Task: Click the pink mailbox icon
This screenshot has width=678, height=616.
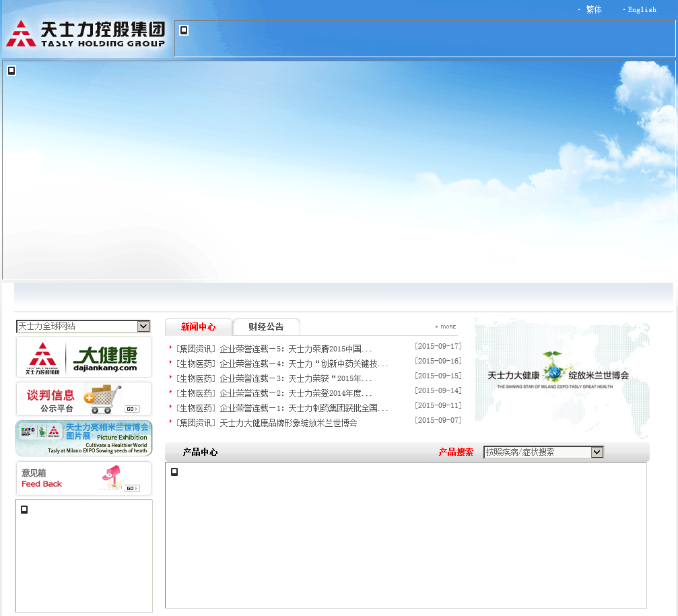Action: pos(112,477)
